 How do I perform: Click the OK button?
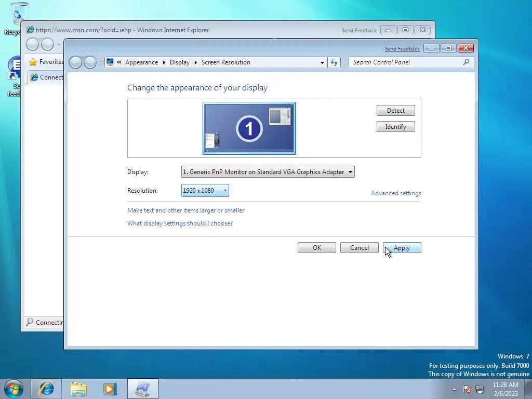316,248
